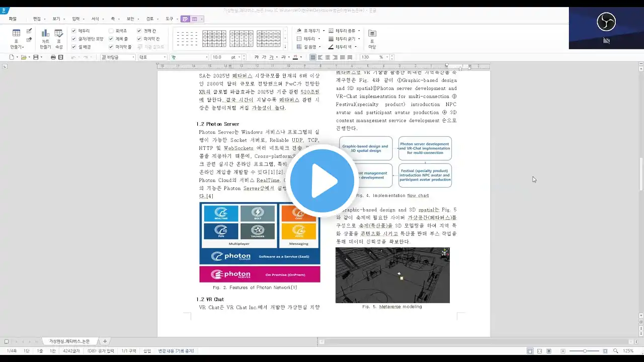Expand the 테두리 종류 dropdown
Viewport: 644px width, 362px height.
(359, 31)
